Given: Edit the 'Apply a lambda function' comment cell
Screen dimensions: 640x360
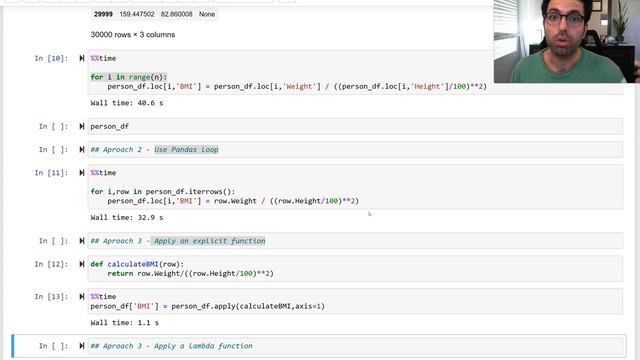Looking at the screenshot, I should click(355, 346).
